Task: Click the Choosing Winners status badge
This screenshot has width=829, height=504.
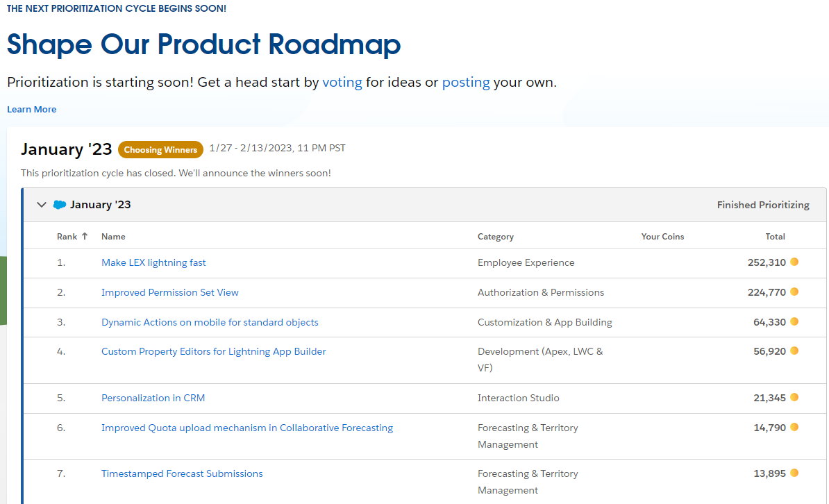Action: pos(161,150)
